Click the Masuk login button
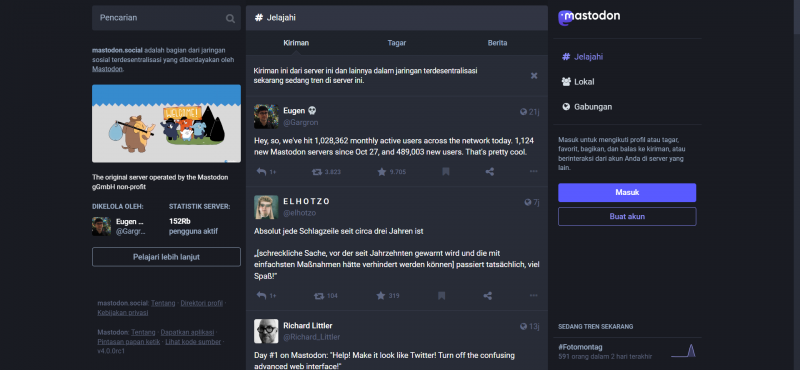Viewport: 800px width, 370px height. 627,192
